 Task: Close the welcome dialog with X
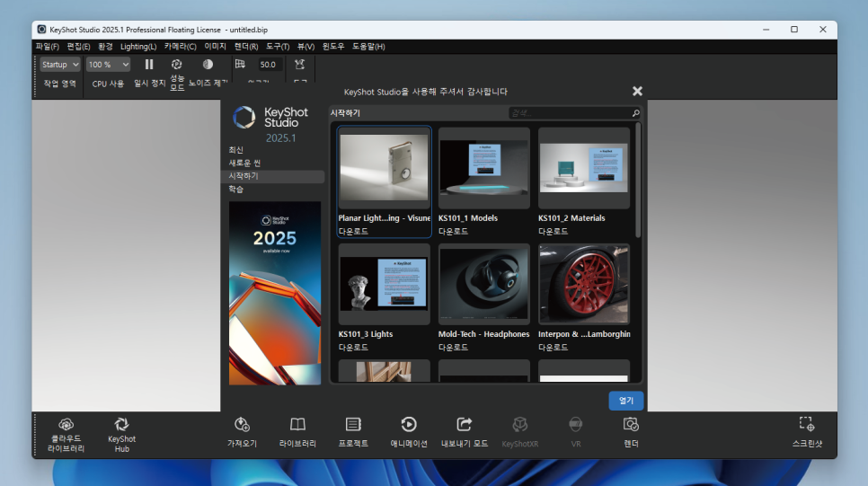coord(637,92)
